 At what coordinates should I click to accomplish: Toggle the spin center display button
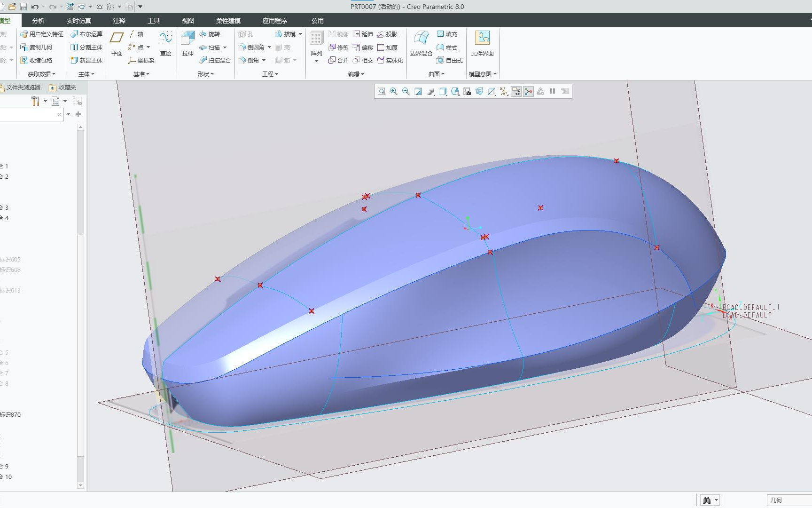[x=528, y=91]
